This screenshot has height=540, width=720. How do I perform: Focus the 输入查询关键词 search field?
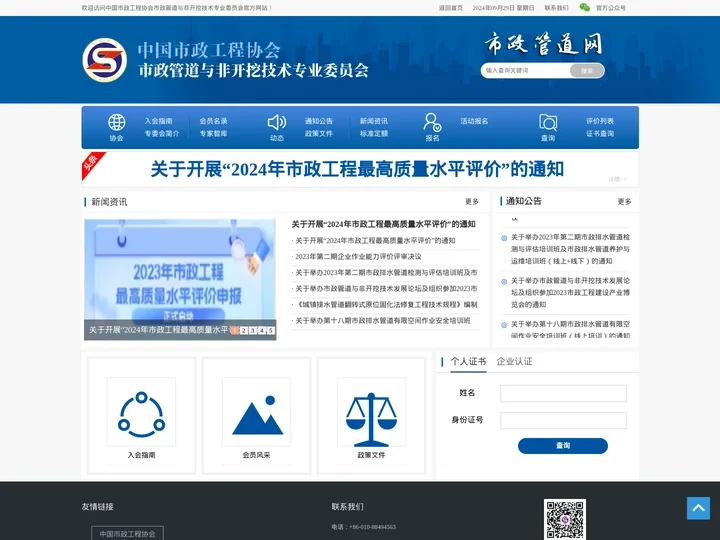526,71
